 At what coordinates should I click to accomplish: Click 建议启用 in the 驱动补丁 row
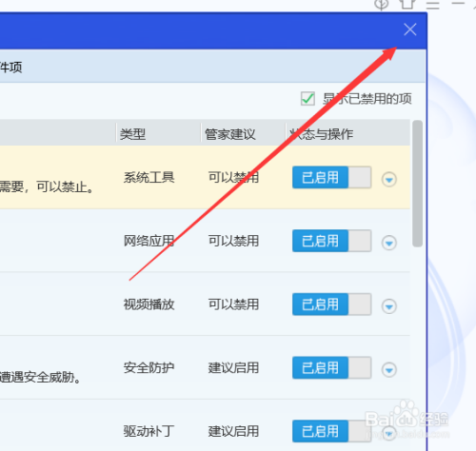coord(233,431)
